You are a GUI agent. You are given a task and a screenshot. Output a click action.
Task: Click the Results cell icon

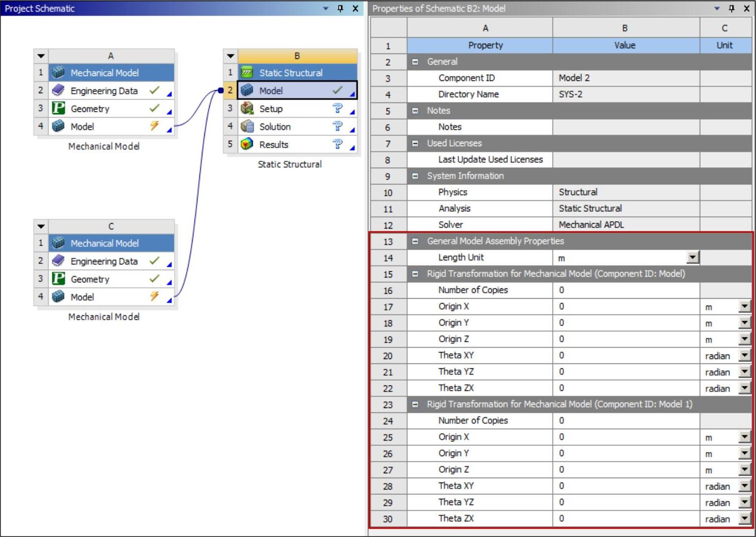coord(247,144)
